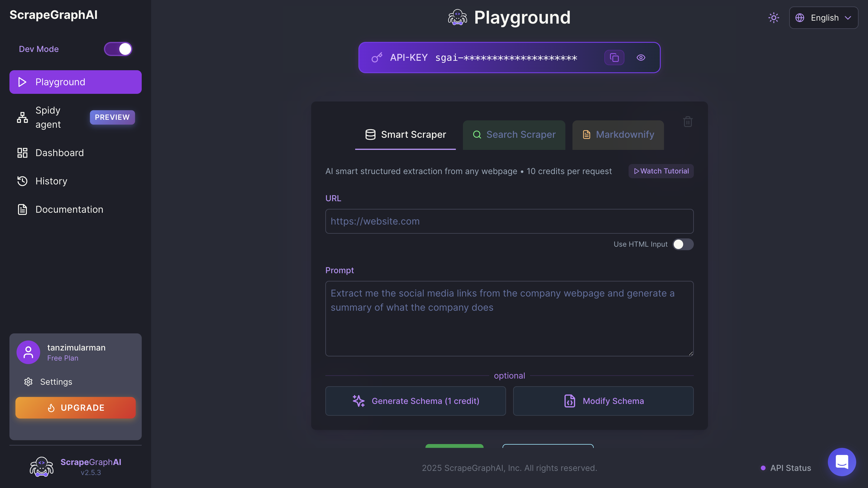Click the Documentation file icon

[22, 209]
